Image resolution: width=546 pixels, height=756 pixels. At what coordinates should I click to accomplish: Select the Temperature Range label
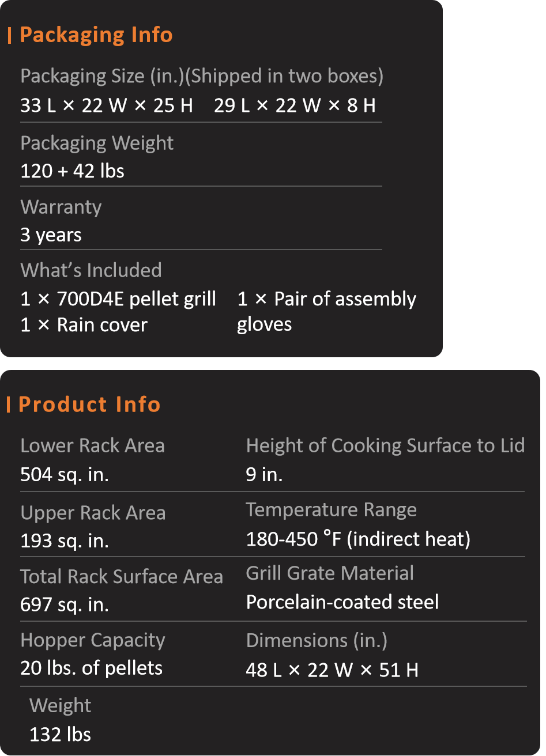[332, 510]
